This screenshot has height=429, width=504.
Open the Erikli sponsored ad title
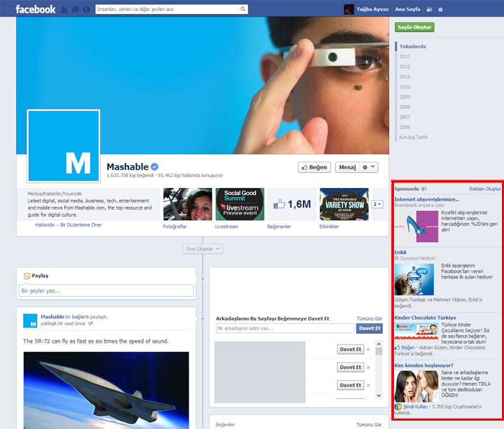[x=400, y=252]
